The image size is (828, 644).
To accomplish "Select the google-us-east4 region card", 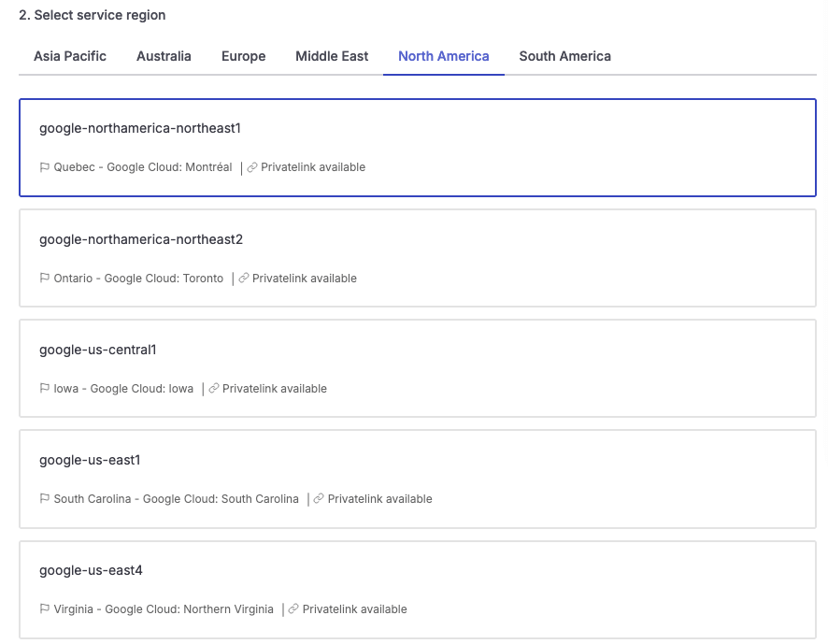I will click(x=417, y=589).
